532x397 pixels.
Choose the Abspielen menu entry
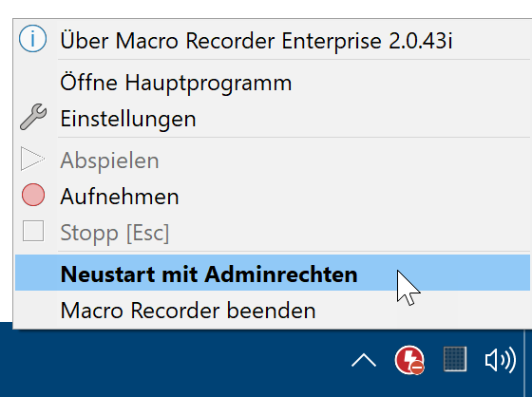(x=272, y=161)
